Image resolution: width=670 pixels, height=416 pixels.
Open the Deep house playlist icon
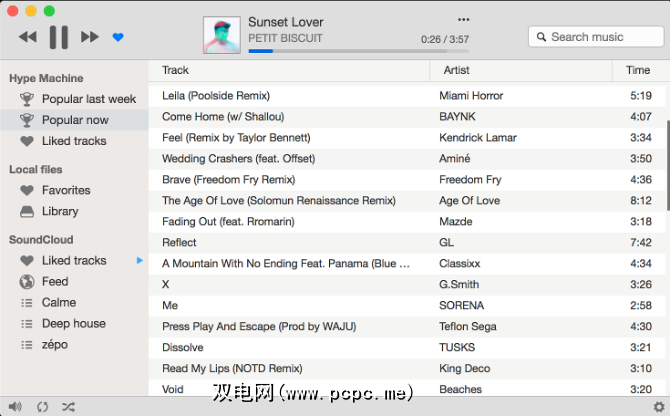coord(27,324)
